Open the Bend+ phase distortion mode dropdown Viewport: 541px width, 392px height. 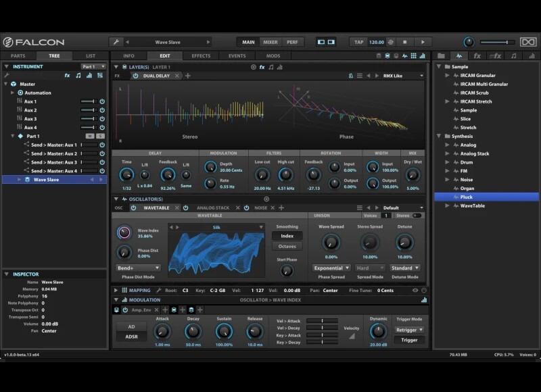[138, 268]
